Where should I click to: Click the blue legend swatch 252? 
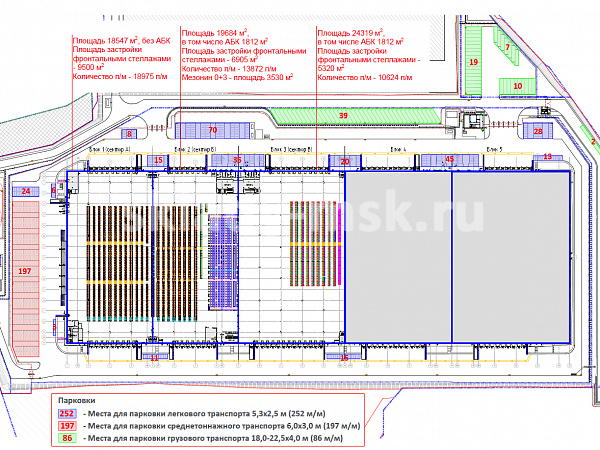[67, 414]
